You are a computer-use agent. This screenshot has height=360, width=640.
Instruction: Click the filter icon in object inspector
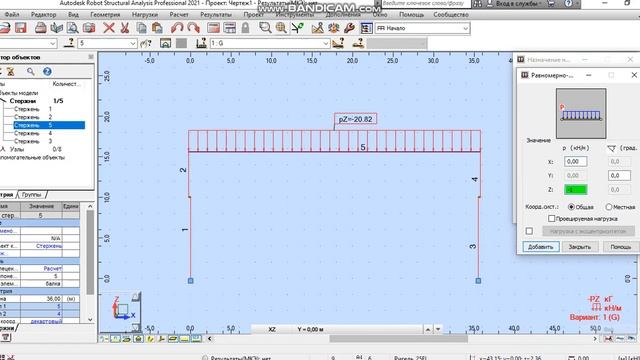pyautogui.click(x=11, y=71)
